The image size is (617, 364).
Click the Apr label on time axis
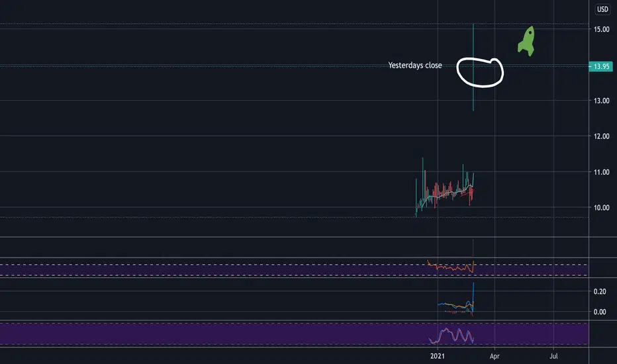(x=495, y=356)
